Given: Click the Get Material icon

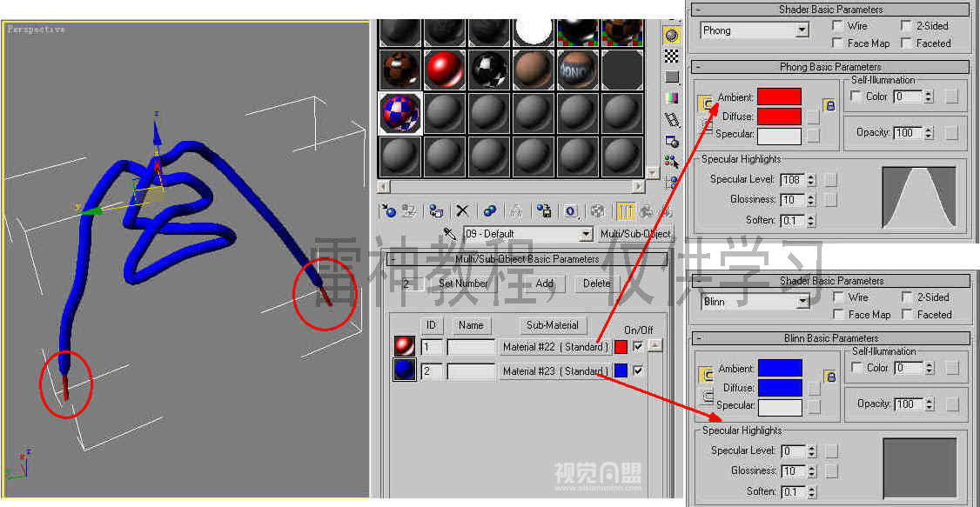Looking at the screenshot, I should tap(390, 210).
